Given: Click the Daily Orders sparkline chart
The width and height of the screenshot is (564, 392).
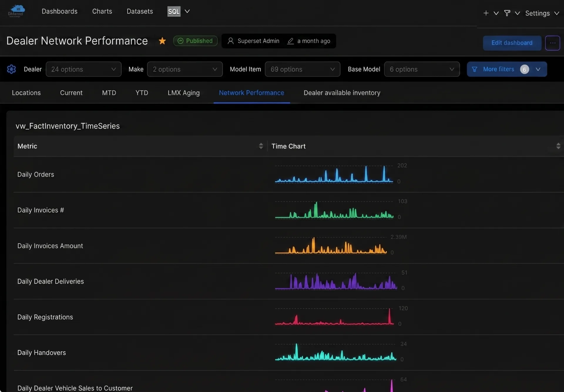Looking at the screenshot, I should point(334,174).
